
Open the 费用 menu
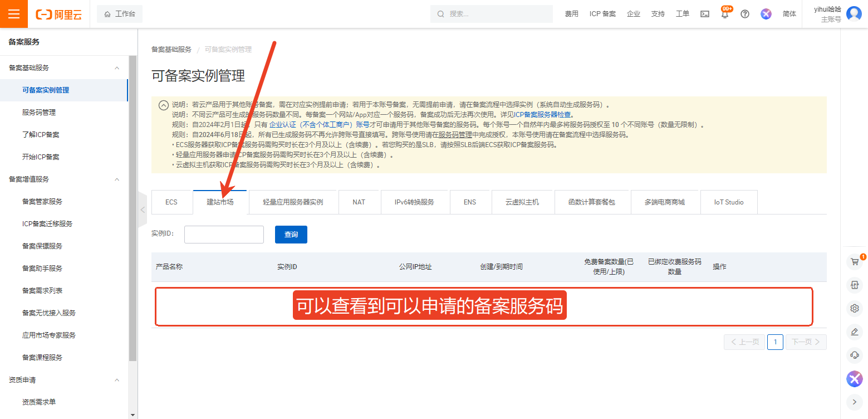tap(571, 14)
